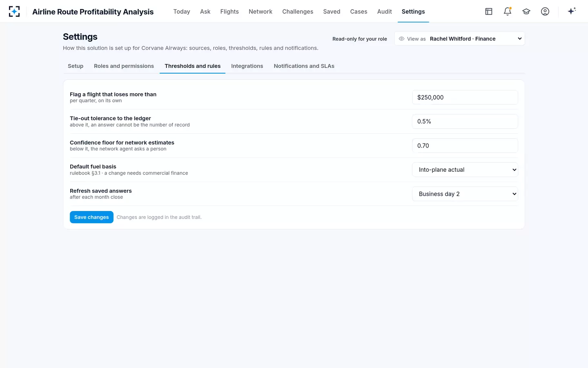Click 'Tie-out tolerance to the ledger' label
Viewport: 588px width, 368px height.
click(x=110, y=119)
